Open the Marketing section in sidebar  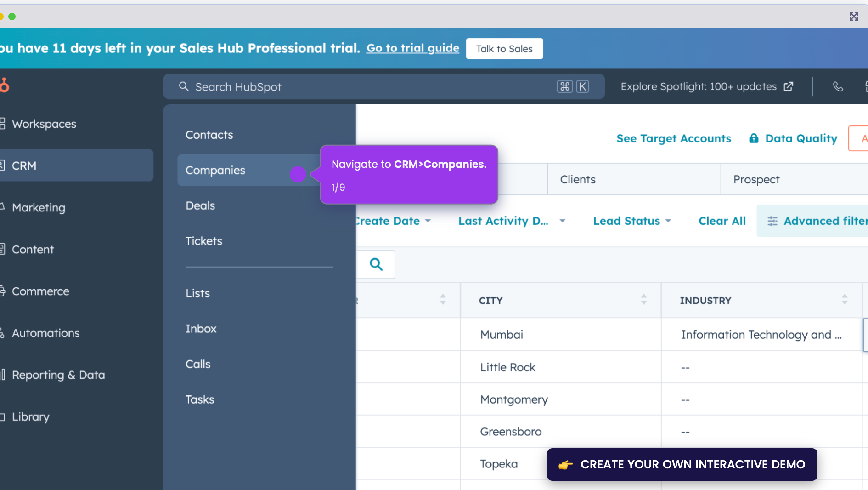[x=39, y=207]
